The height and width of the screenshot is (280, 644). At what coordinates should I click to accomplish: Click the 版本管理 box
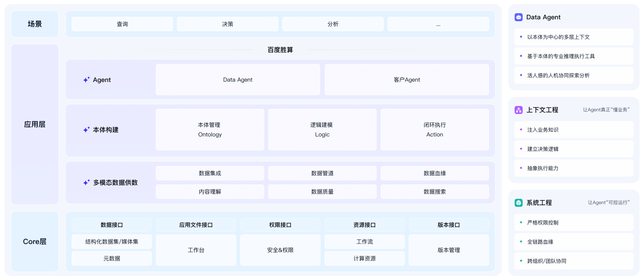(449, 250)
